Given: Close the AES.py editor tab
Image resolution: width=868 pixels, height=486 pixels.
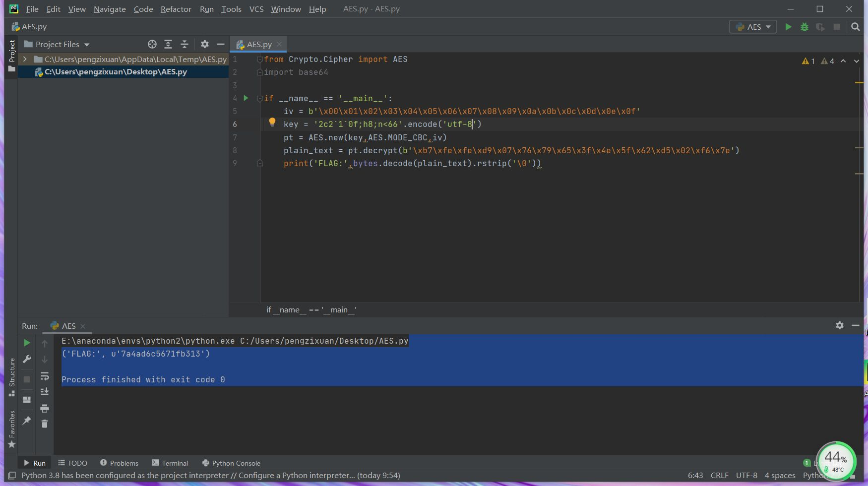Looking at the screenshot, I should tap(279, 44).
